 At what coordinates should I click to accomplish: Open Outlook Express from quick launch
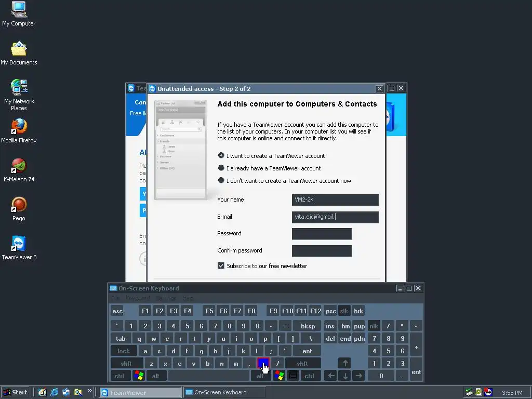(66, 392)
